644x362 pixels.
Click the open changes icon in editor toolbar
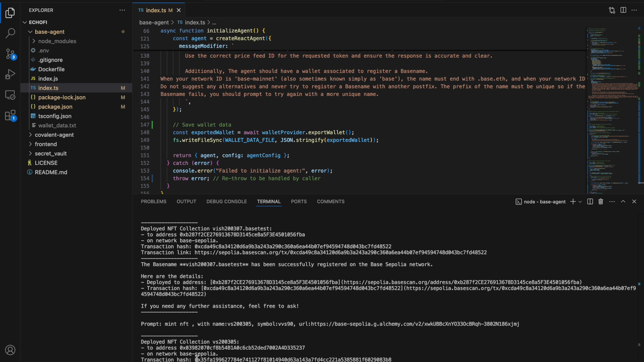[x=612, y=10]
